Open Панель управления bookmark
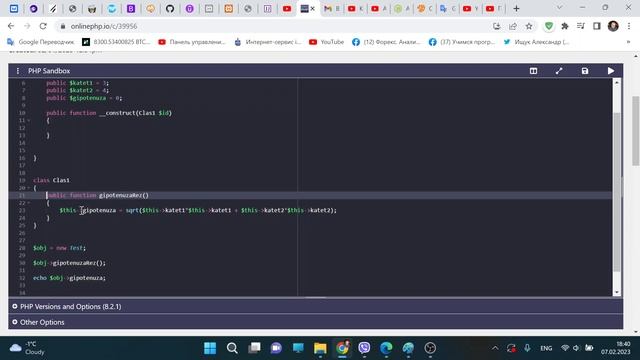This screenshot has width=640, height=360. click(x=192, y=42)
